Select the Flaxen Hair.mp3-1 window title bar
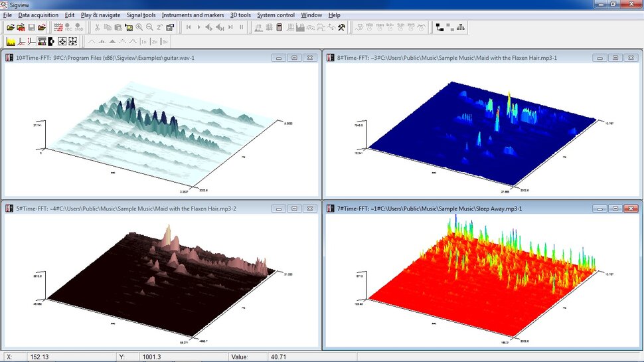This screenshot has width=644, height=362. [x=447, y=58]
